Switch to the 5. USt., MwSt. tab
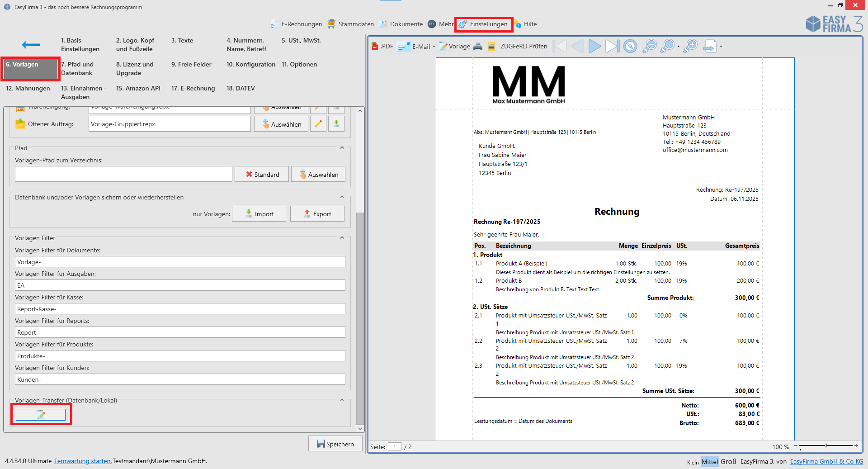This screenshot has width=868, height=469. point(301,40)
